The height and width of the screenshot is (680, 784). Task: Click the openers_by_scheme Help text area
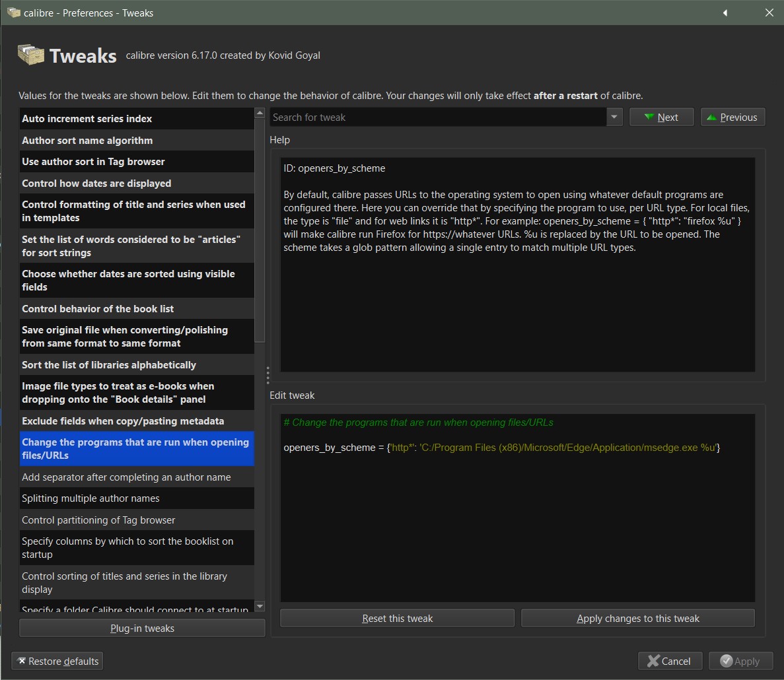click(x=518, y=265)
